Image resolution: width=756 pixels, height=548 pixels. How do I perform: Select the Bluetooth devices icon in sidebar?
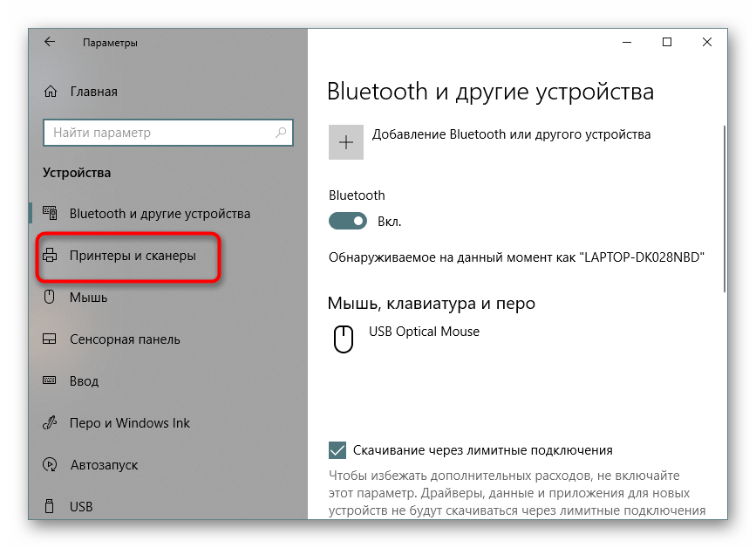tap(50, 213)
